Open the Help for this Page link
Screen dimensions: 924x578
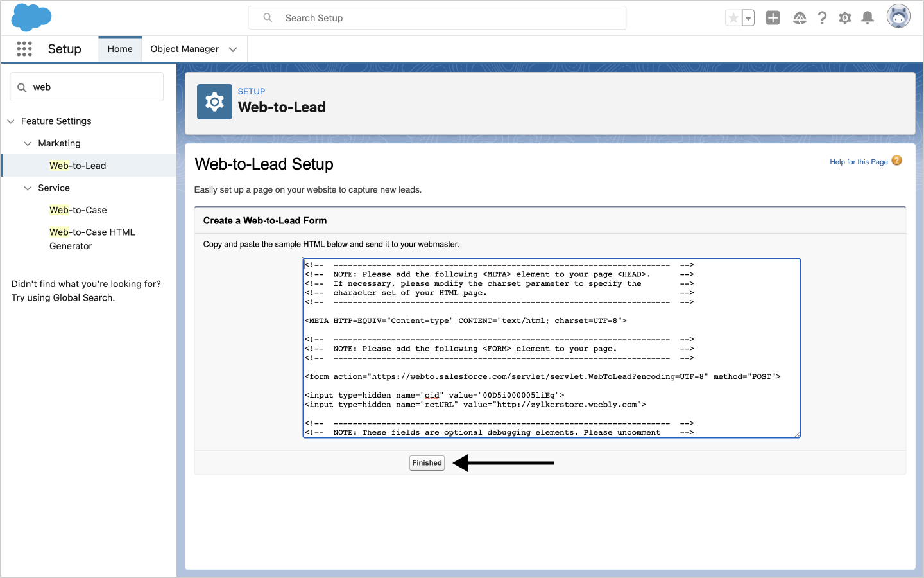pyautogui.click(x=859, y=162)
